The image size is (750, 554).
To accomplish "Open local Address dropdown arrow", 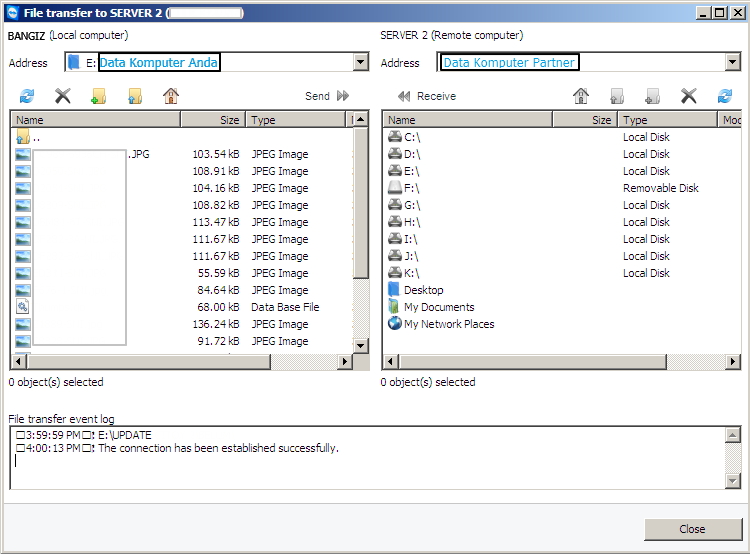I will (361, 62).
